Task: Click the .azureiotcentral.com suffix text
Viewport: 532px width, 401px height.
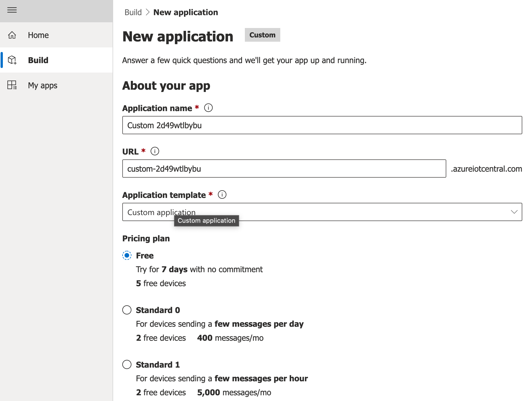Action: 486,169
